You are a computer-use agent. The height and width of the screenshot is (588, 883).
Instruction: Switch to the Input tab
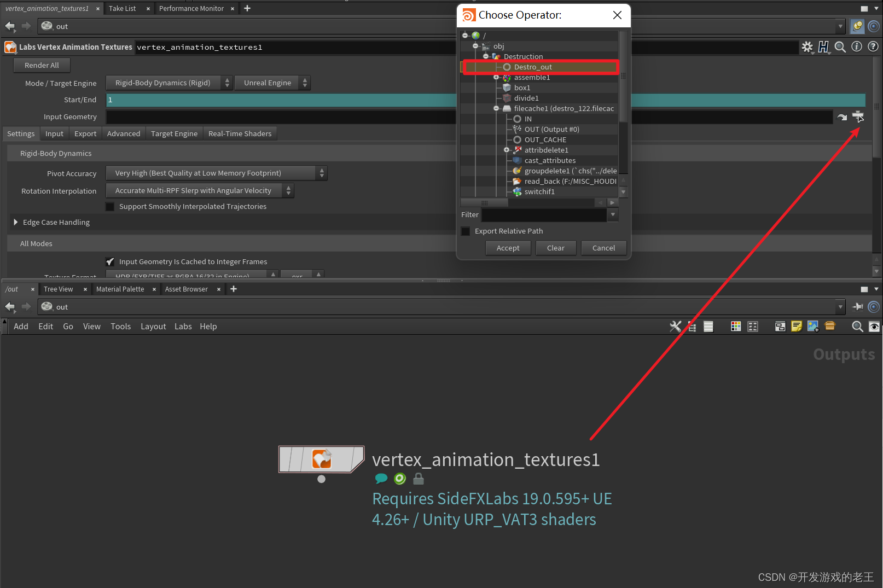54,133
